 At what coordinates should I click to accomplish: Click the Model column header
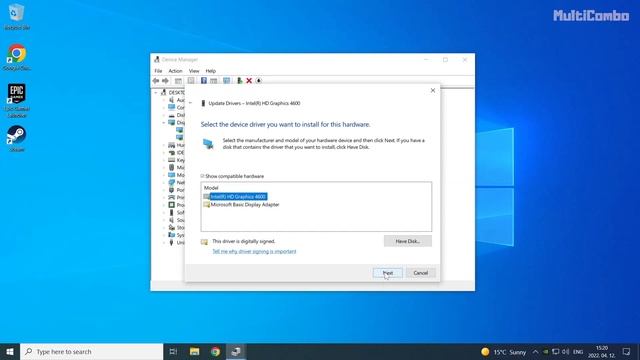[211, 188]
